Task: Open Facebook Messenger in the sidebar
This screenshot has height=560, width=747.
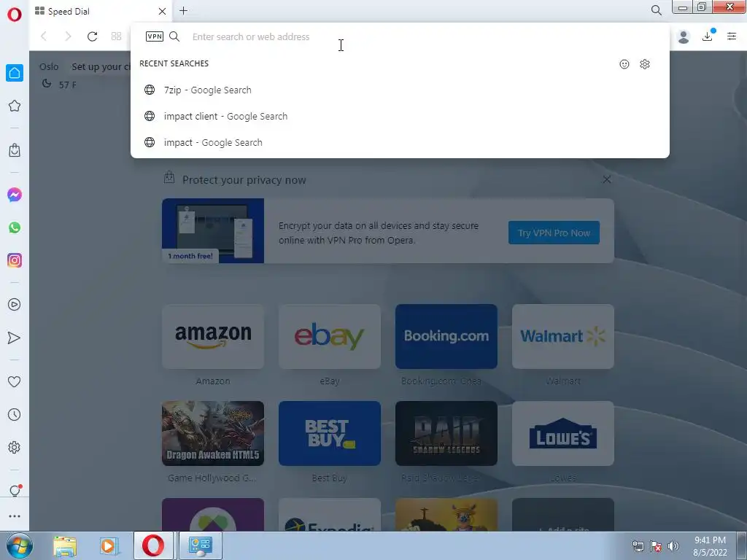Action: click(15, 195)
